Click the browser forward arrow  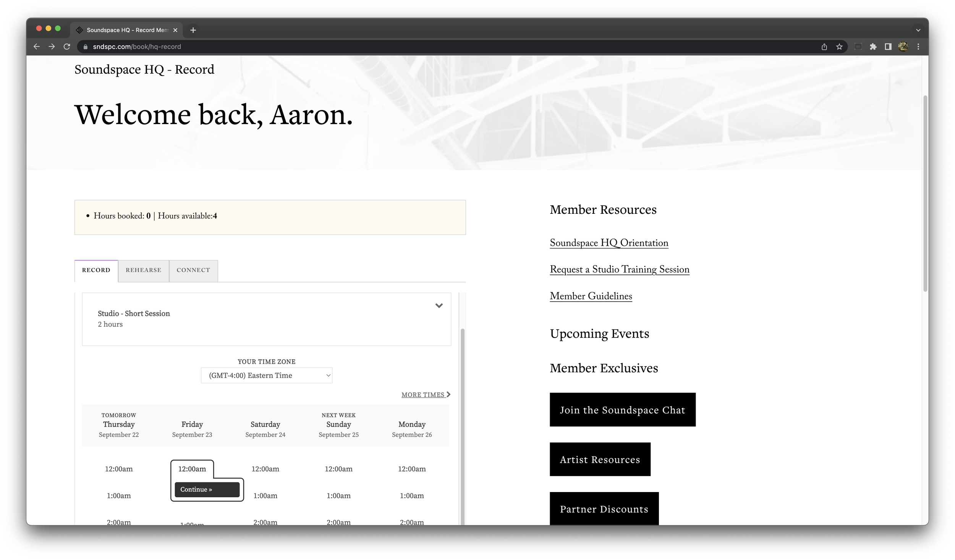pos(52,47)
